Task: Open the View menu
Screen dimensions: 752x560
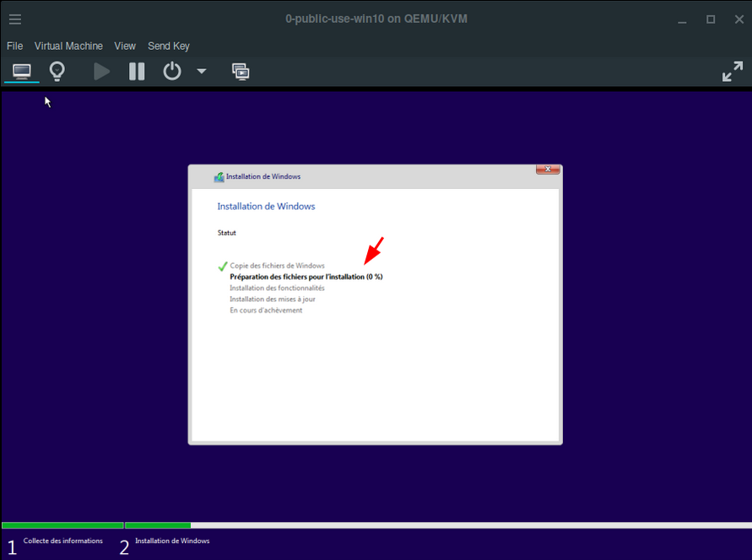Action: tap(125, 46)
